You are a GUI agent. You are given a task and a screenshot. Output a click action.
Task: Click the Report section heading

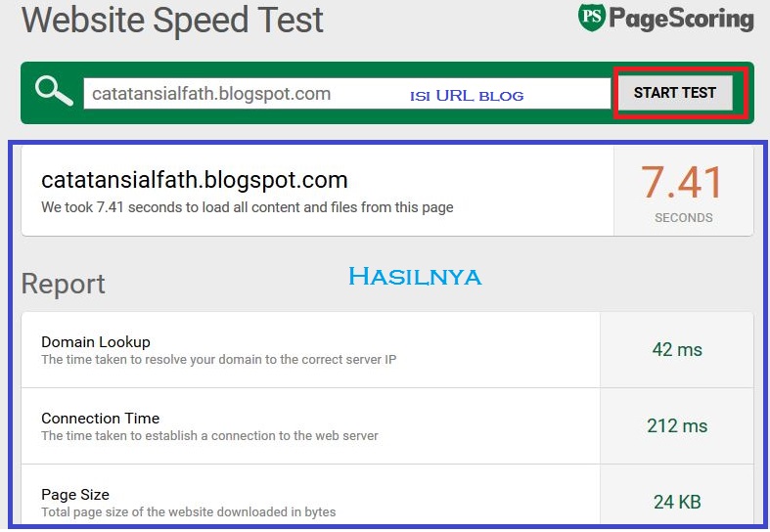point(64,284)
